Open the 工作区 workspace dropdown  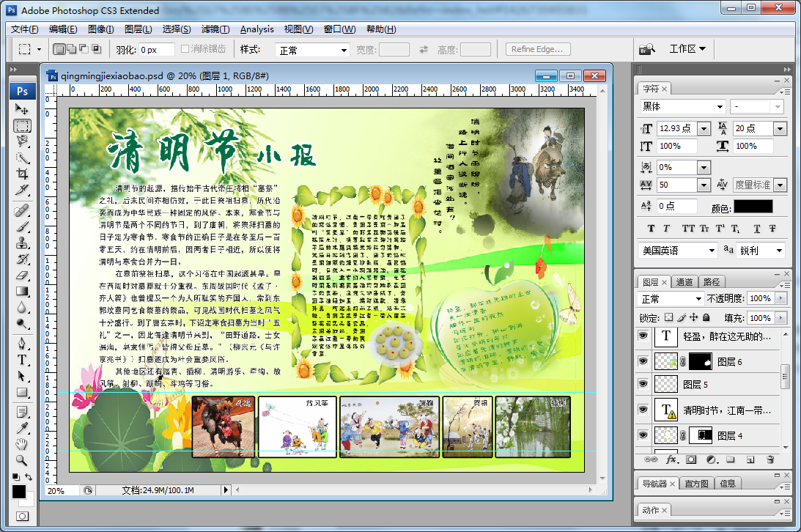[x=687, y=49]
